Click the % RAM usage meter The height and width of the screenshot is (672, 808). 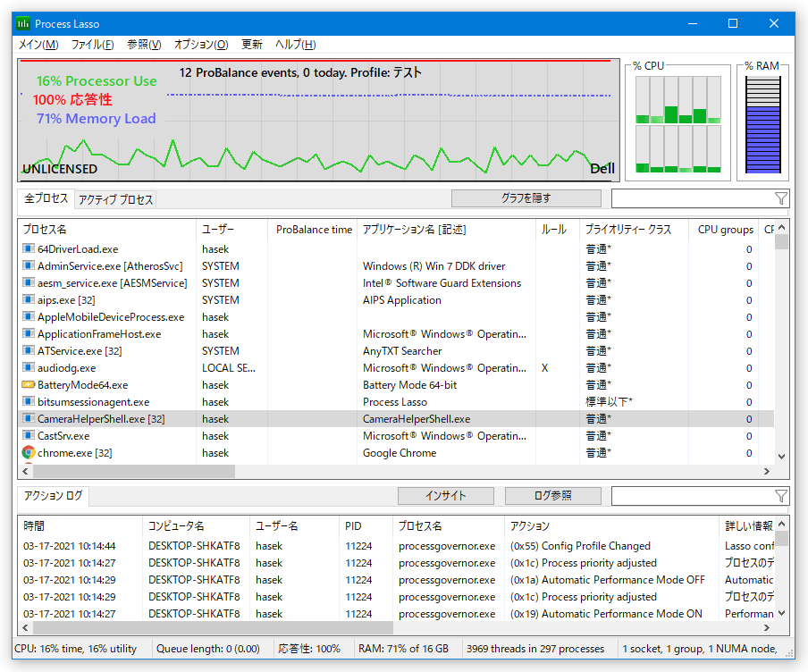[x=762, y=125]
